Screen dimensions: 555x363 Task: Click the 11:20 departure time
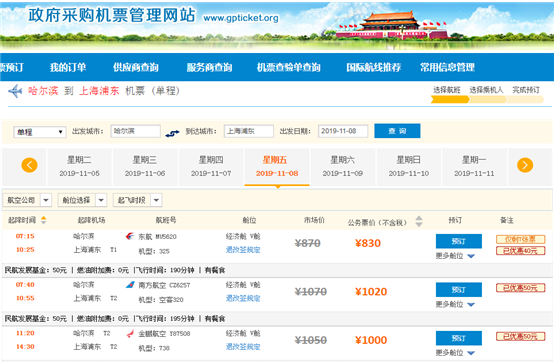click(25, 333)
